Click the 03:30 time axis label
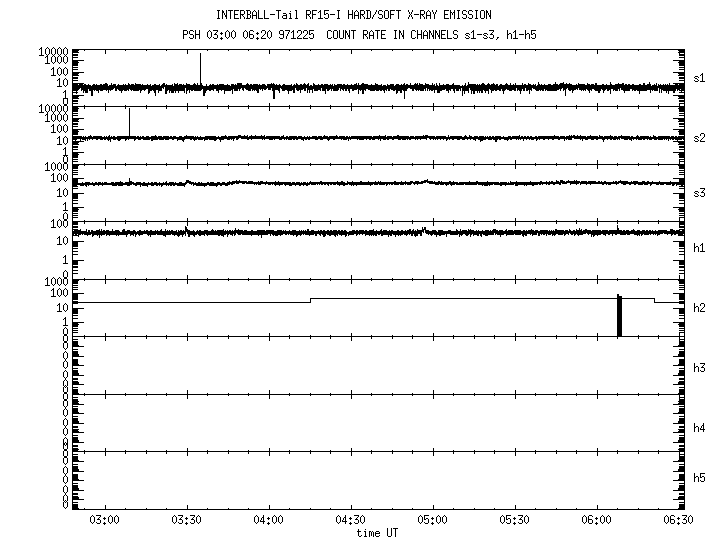The width and height of the screenshot is (720, 550). (x=187, y=521)
